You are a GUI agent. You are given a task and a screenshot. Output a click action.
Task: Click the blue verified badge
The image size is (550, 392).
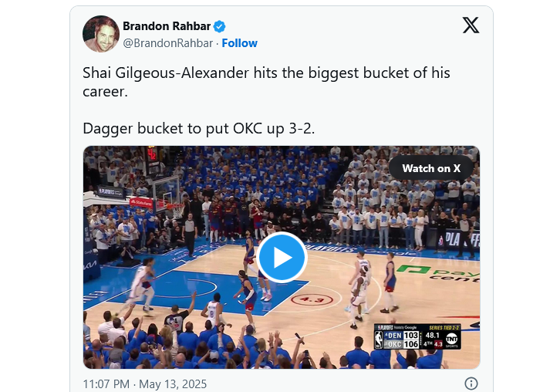tap(220, 26)
